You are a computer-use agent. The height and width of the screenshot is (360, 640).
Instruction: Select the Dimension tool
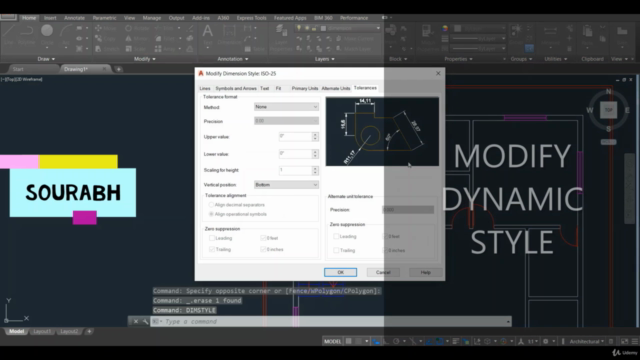click(229, 34)
